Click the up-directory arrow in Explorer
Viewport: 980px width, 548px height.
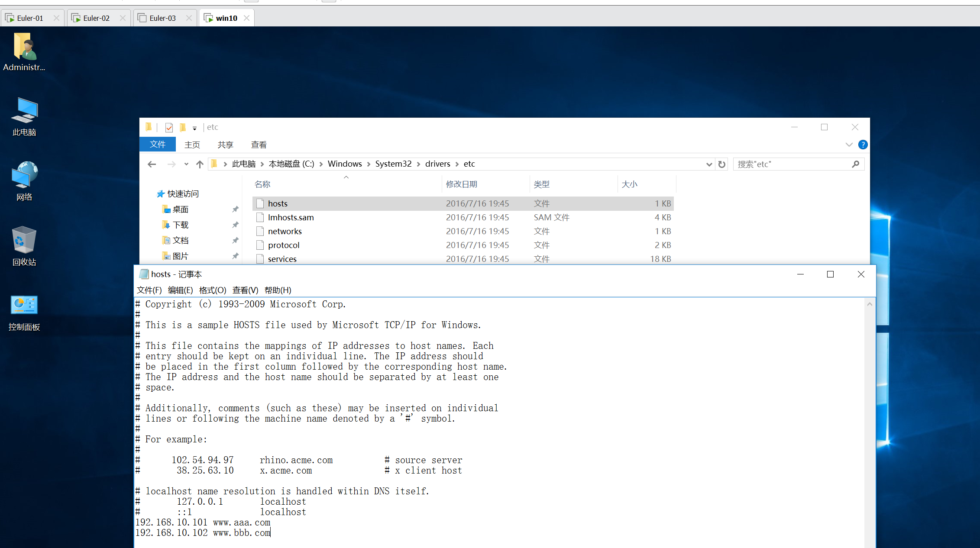200,164
